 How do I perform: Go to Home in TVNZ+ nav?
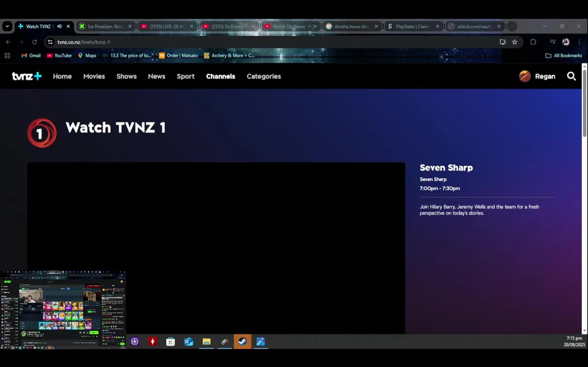point(62,76)
